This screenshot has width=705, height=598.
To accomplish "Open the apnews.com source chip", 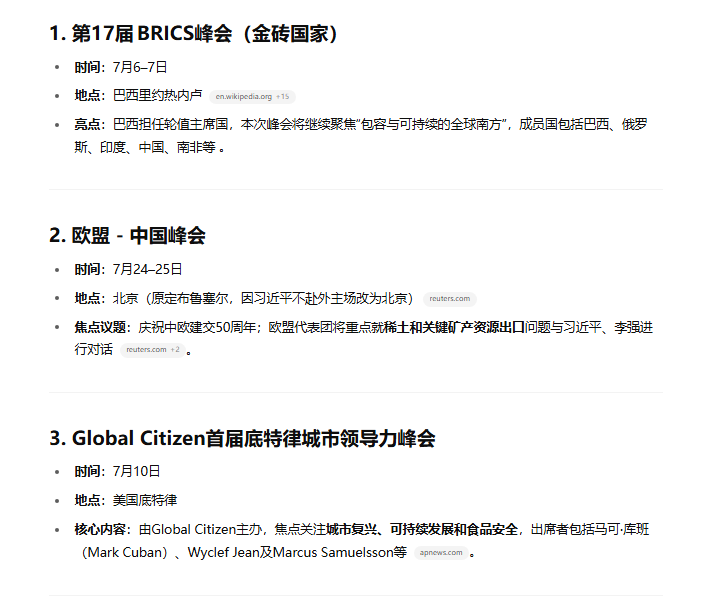I will (441, 553).
